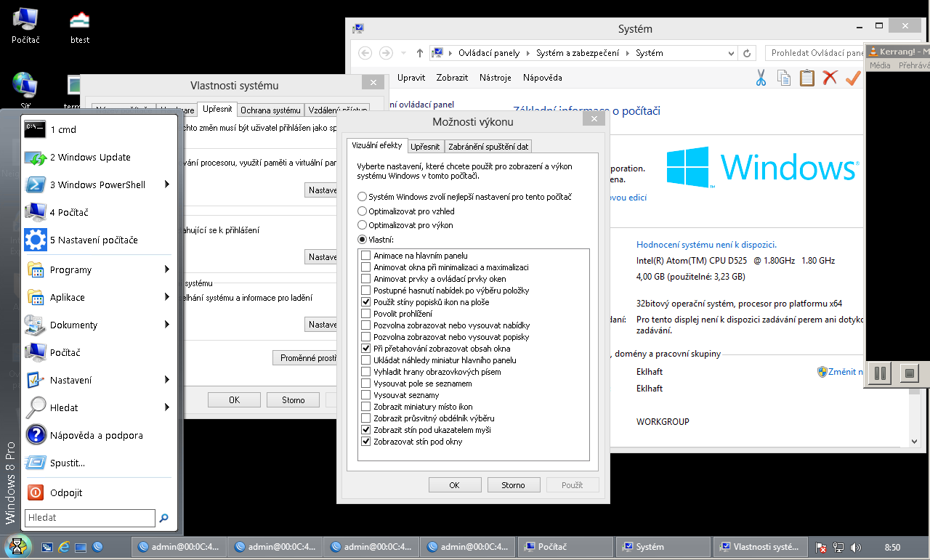The image size is (930, 560).
Task: Click OK in Vlastnosti systému dialog
Action: click(234, 399)
